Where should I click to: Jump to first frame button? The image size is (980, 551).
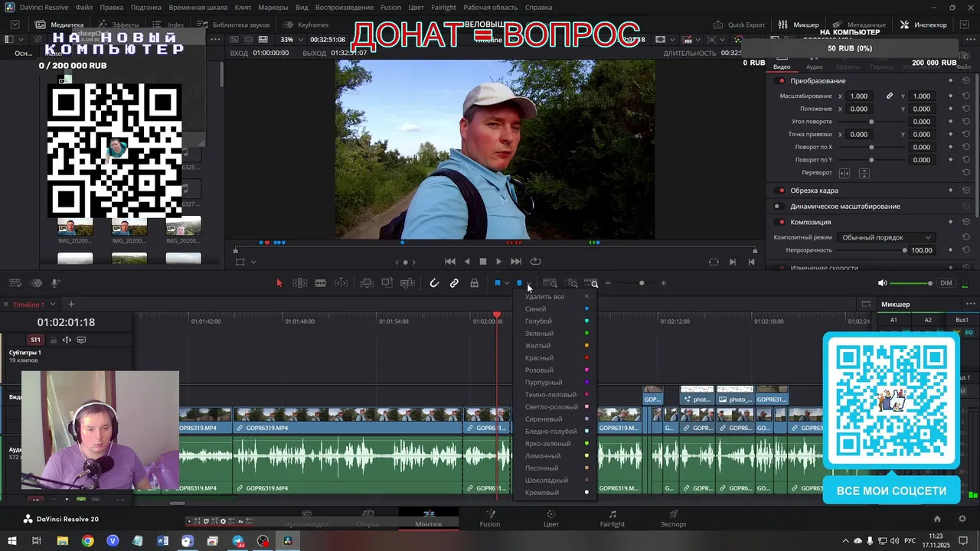click(450, 262)
